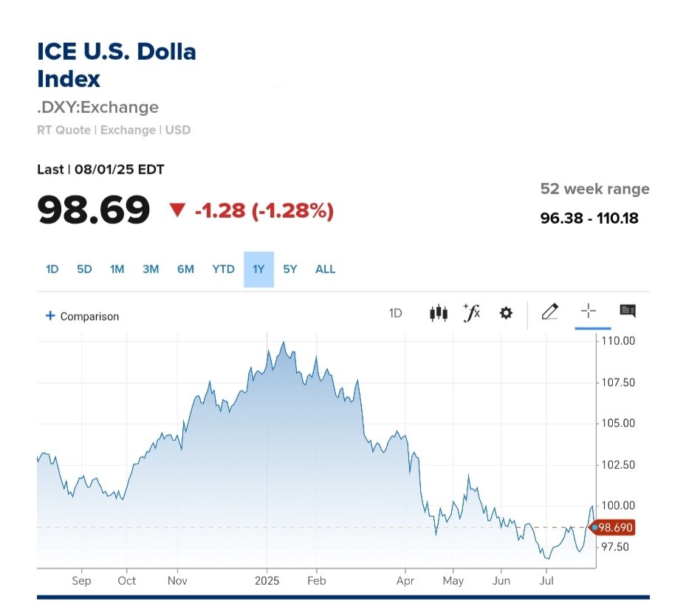
Task: Open chart settings gear icon
Action: (506, 313)
